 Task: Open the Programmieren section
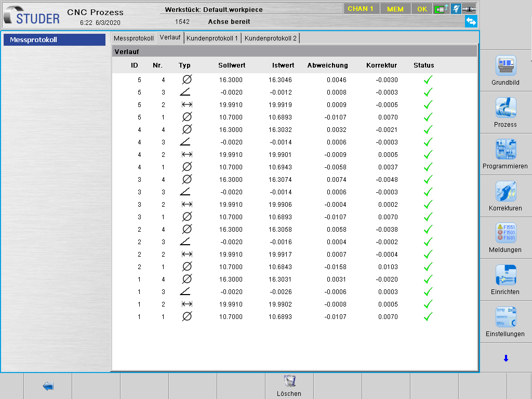[x=505, y=154]
